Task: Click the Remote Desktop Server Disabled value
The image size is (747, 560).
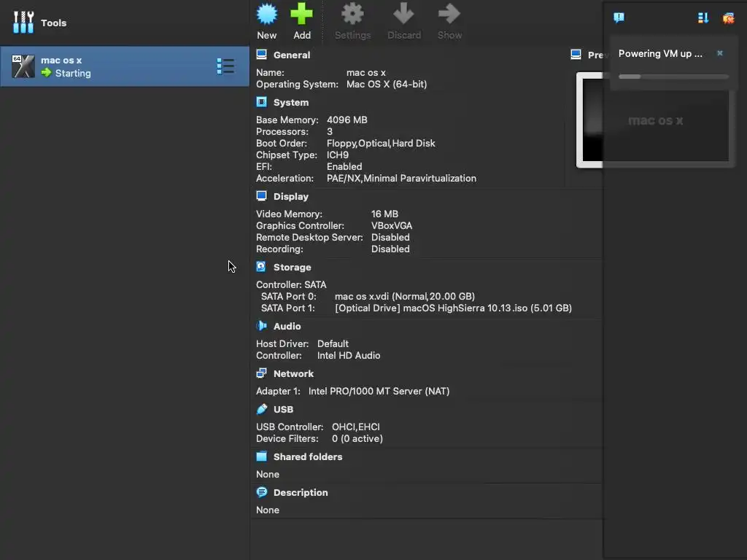Action: click(x=390, y=237)
